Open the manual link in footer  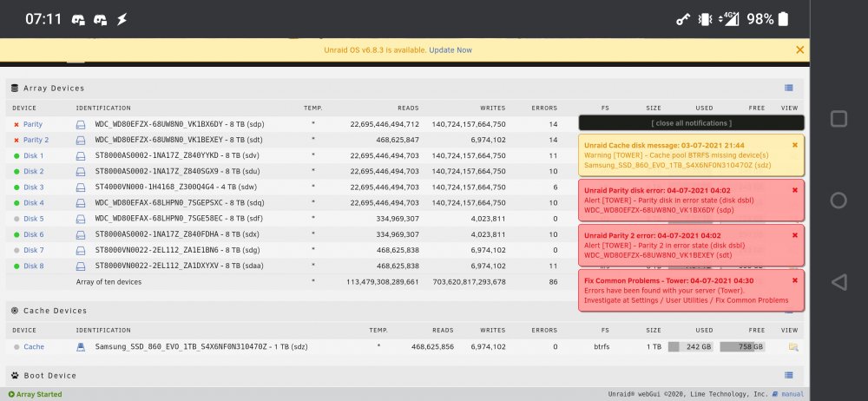[x=792, y=394]
